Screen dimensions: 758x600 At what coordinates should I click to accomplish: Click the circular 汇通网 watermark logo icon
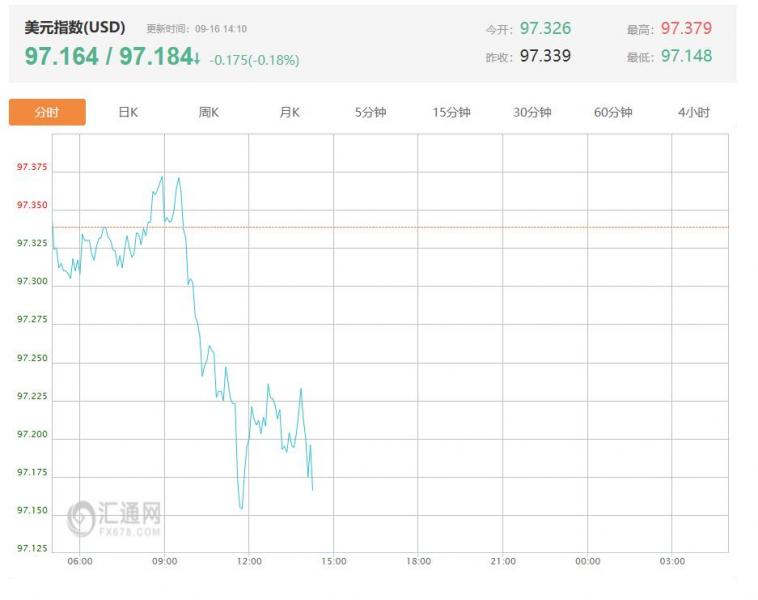click(x=81, y=517)
